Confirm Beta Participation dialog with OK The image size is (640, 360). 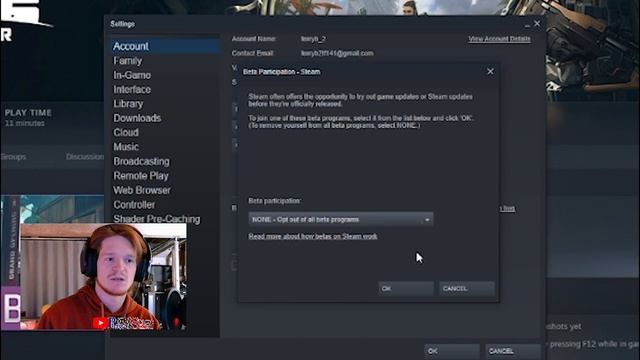pyautogui.click(x=406, y=289)
